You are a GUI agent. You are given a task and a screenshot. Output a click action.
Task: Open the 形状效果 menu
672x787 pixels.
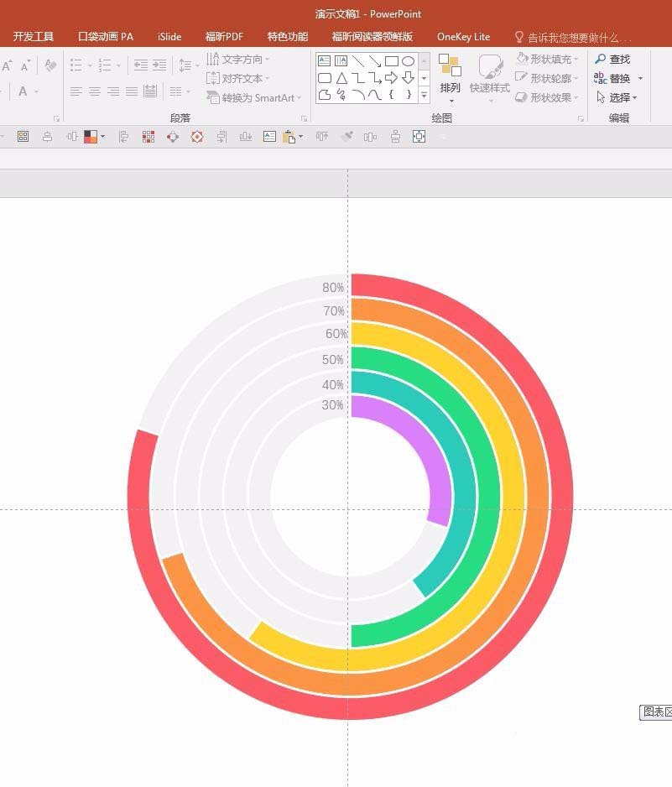pyautogui.click(x=547, y=97)
